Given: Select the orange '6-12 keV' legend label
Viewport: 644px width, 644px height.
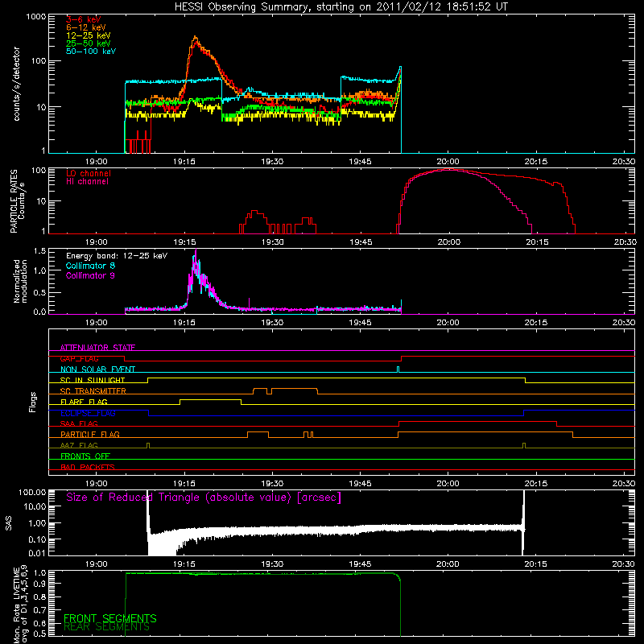Looking at the screenshot, I should (86, 27).
